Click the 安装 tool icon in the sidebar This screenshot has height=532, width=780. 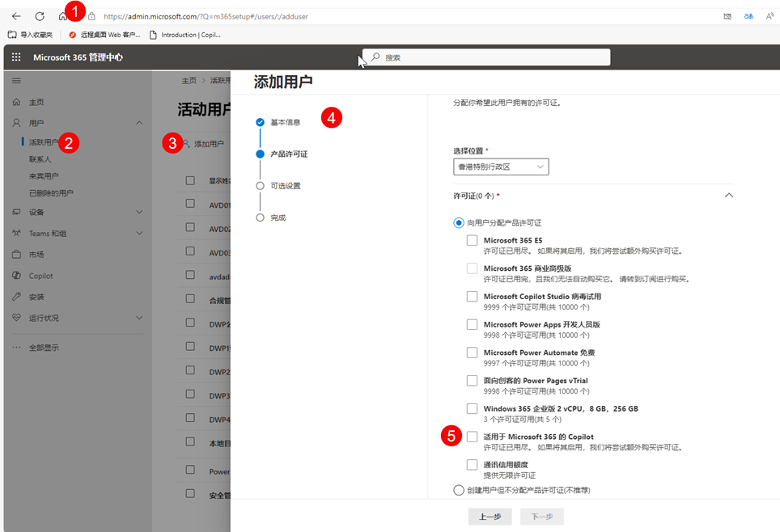[16, 297]
